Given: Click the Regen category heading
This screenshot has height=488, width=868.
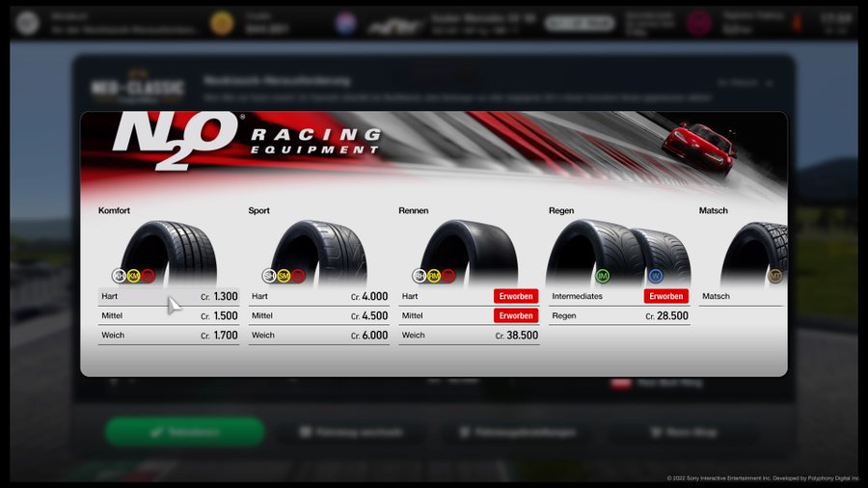Looking at the screenshot, I should (x=561, y=211).
